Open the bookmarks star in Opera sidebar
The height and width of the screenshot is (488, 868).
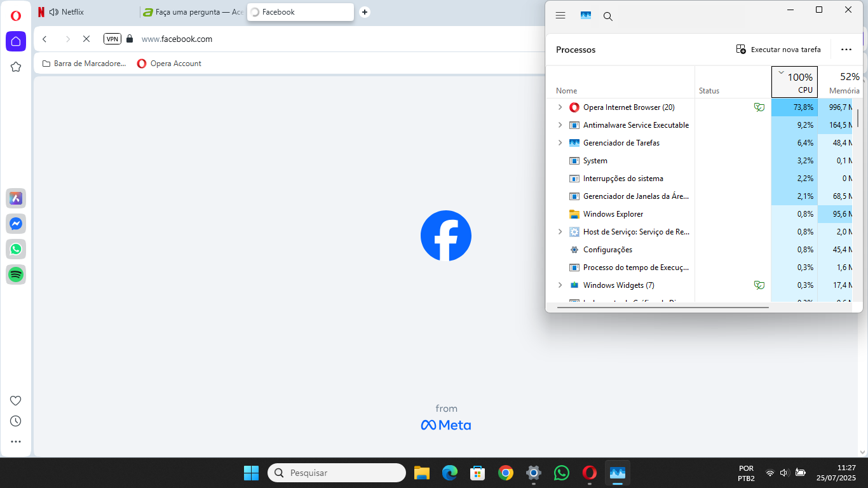click(16, 67)
